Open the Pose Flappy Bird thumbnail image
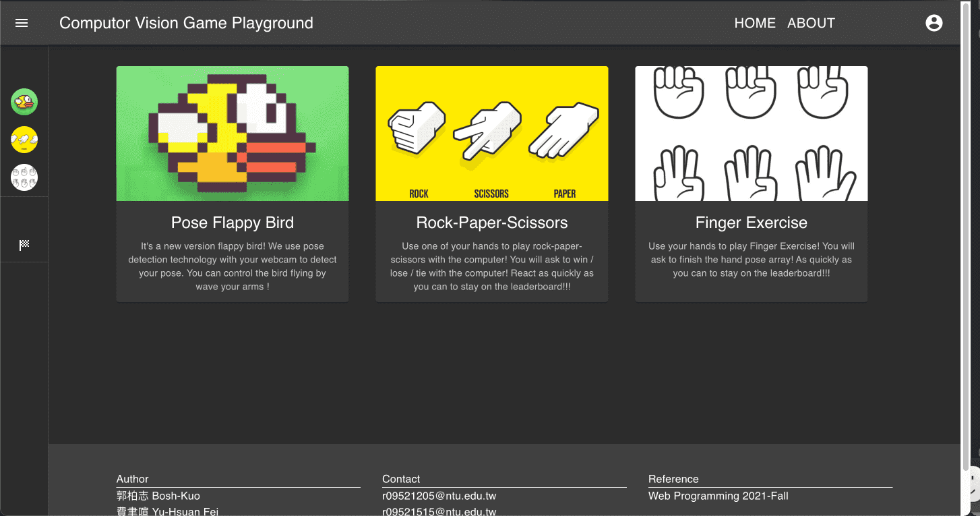The width and height of the screenshot is (980, 516). click(x=233, y=134)
